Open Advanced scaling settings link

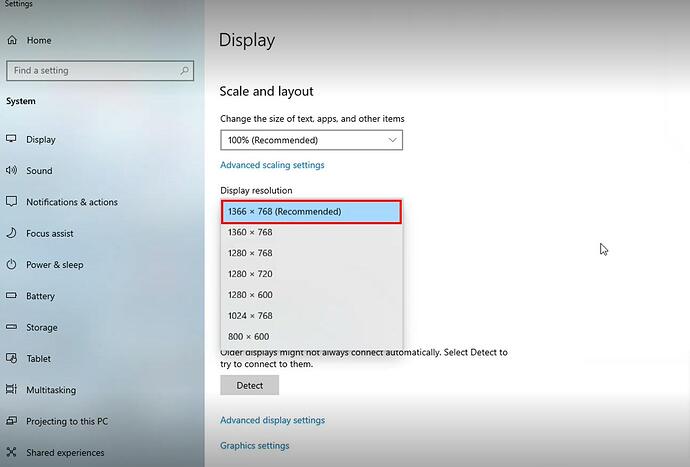(272, 165)
